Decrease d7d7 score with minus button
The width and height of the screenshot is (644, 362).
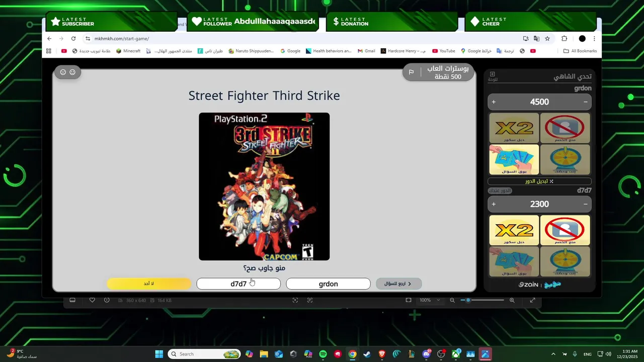pos(586,204)
